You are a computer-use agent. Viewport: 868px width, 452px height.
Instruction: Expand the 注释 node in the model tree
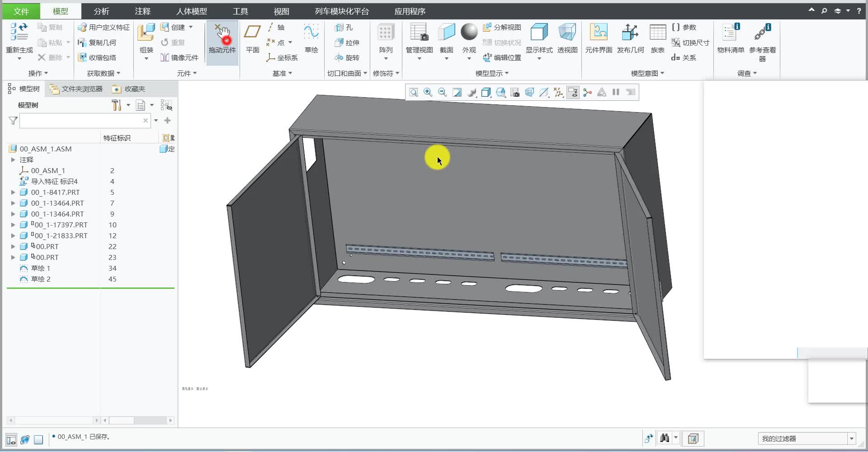tap(13, 160)
